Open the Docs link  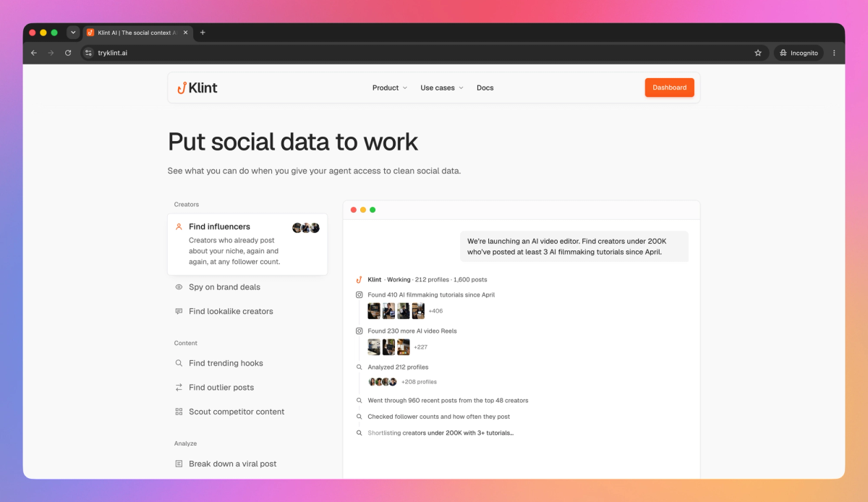[485, 88]
